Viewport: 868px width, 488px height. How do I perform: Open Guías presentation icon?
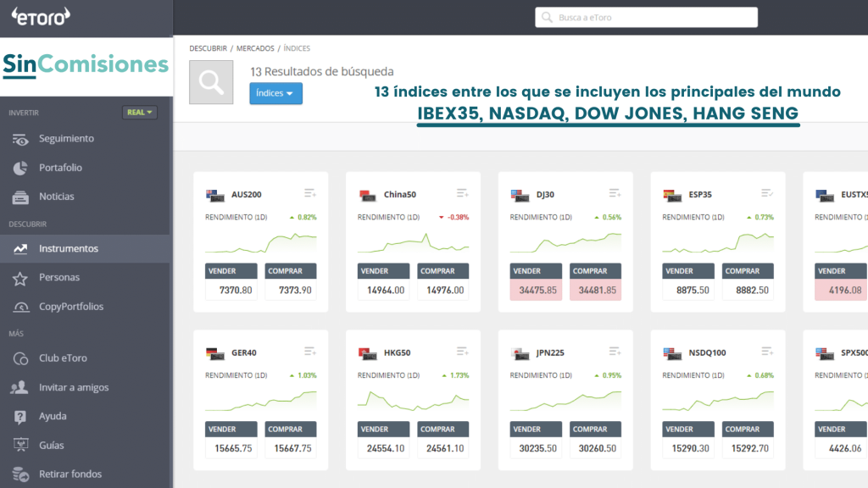coord(20,446)
